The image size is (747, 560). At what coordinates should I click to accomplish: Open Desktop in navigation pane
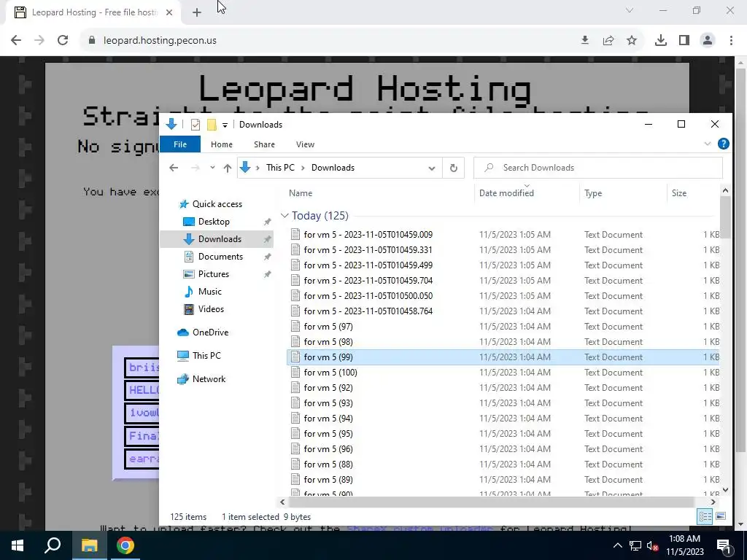pyautogui.click(x=214, y=222)
